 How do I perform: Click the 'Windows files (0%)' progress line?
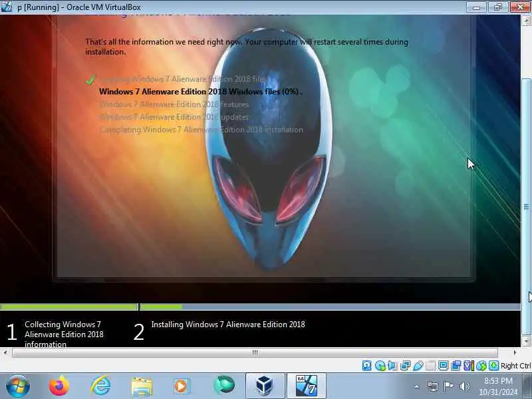pyautogui.click(x=201, y=92)
